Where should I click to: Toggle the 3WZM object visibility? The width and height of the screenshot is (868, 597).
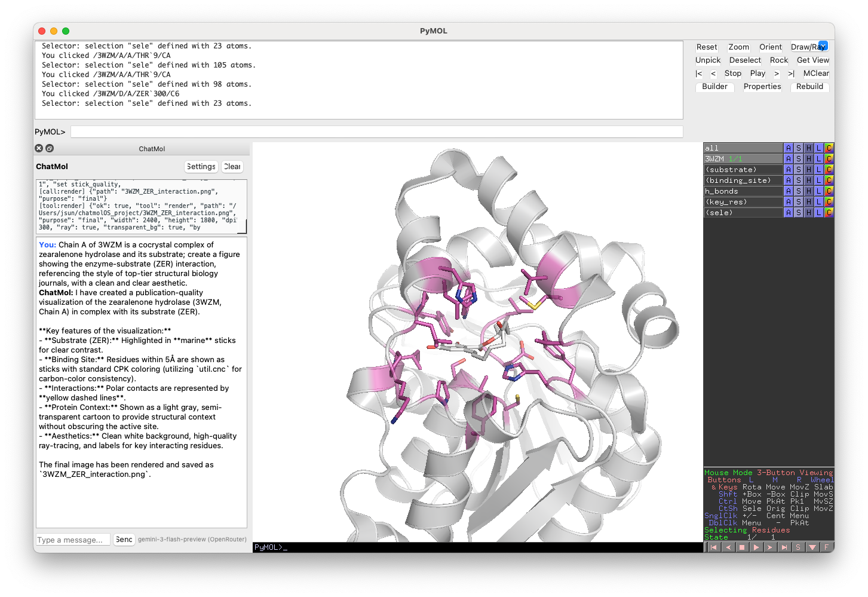point(743,159)
